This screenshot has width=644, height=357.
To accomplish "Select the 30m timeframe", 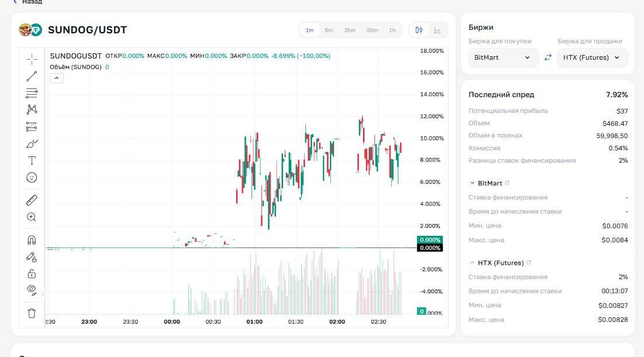I will [x=372, y=30].
